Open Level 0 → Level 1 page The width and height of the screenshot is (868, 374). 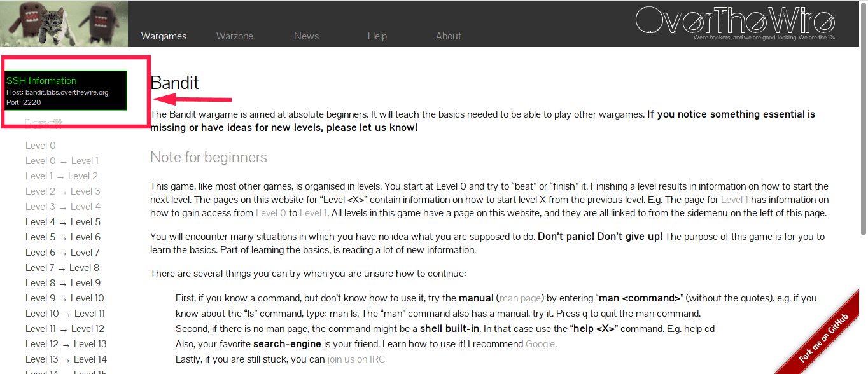[x=62, y=161]
